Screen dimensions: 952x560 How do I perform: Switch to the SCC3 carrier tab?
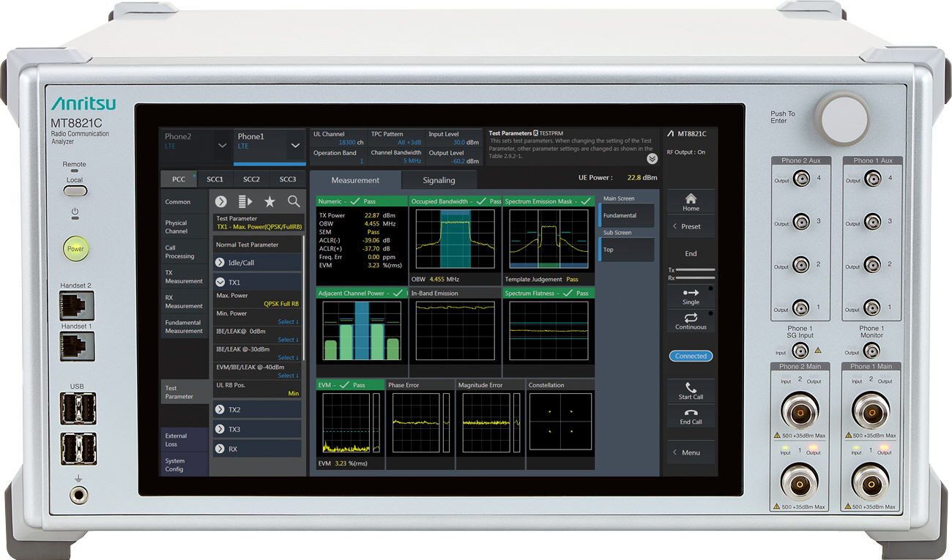click(288, 179)
